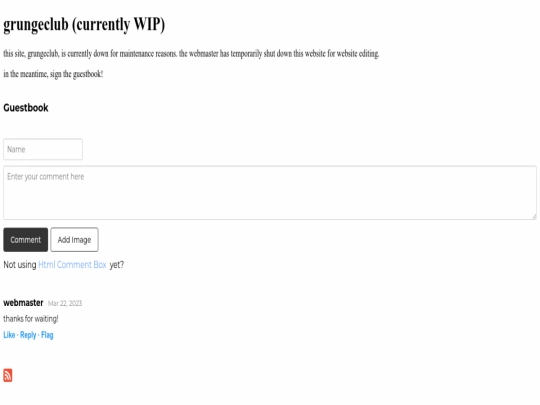Click 'in the meantime, sign the guestbook!' text
This screenshot has height=405, width=540.
tap(53, 74)
